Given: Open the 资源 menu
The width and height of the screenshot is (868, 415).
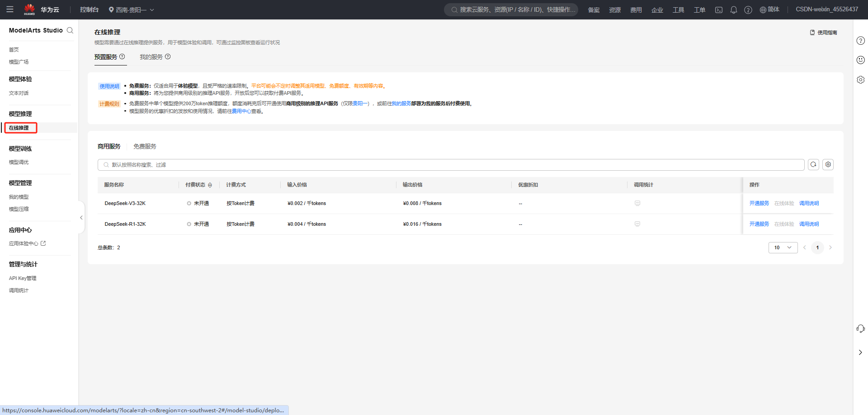Looking at the screenshot, I should 615,10.
